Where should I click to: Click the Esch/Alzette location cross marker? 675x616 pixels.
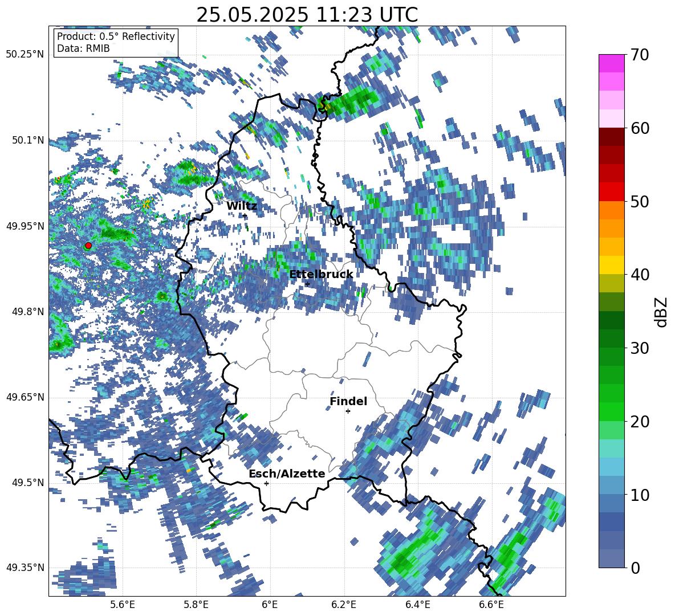coord(266,483)
